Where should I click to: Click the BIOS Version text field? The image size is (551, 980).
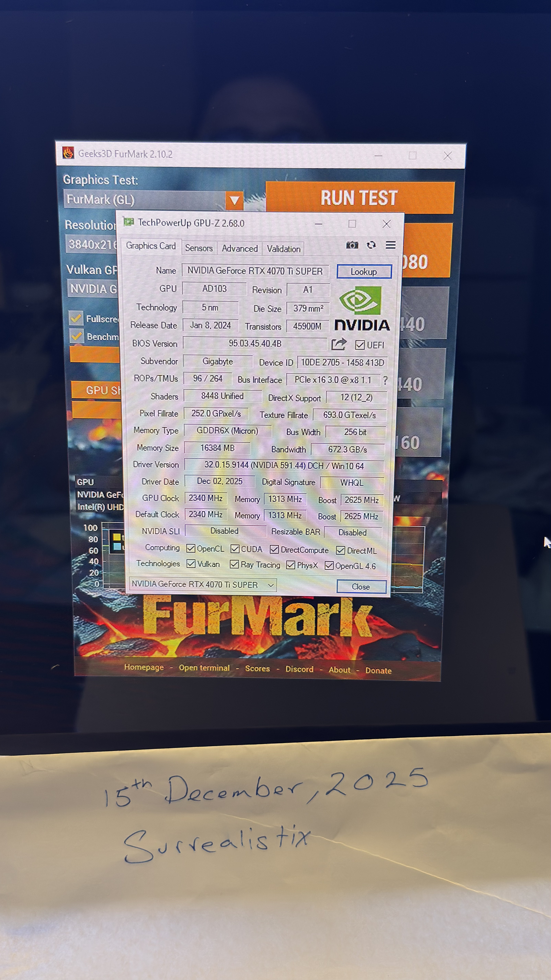[x=255, y=343]
